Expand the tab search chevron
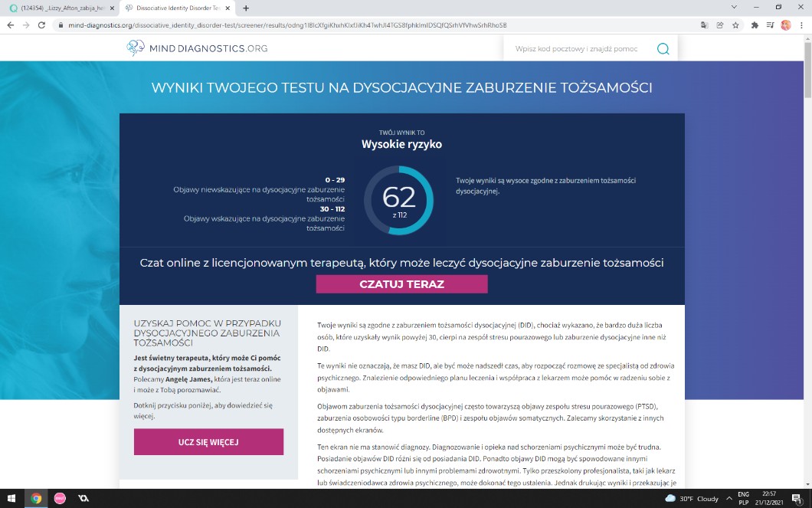Viewport: 812px width, 508px height. [x=735, y=7]
